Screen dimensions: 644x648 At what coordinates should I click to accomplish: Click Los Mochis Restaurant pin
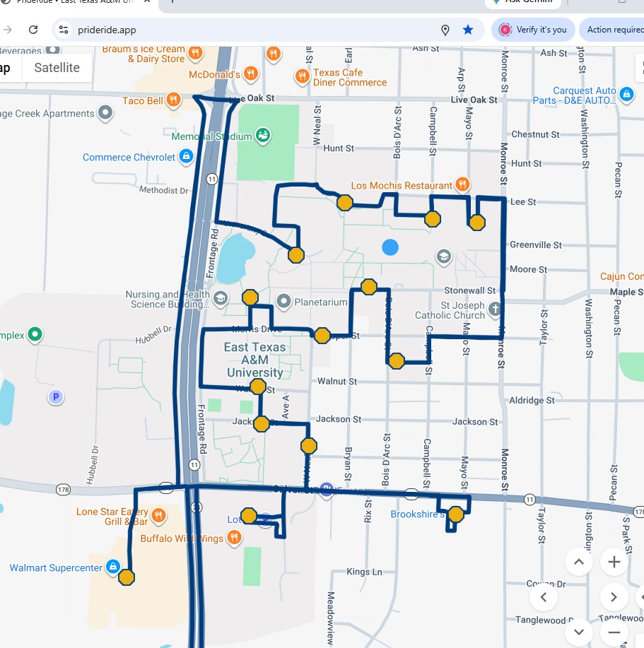click(462, 184)
